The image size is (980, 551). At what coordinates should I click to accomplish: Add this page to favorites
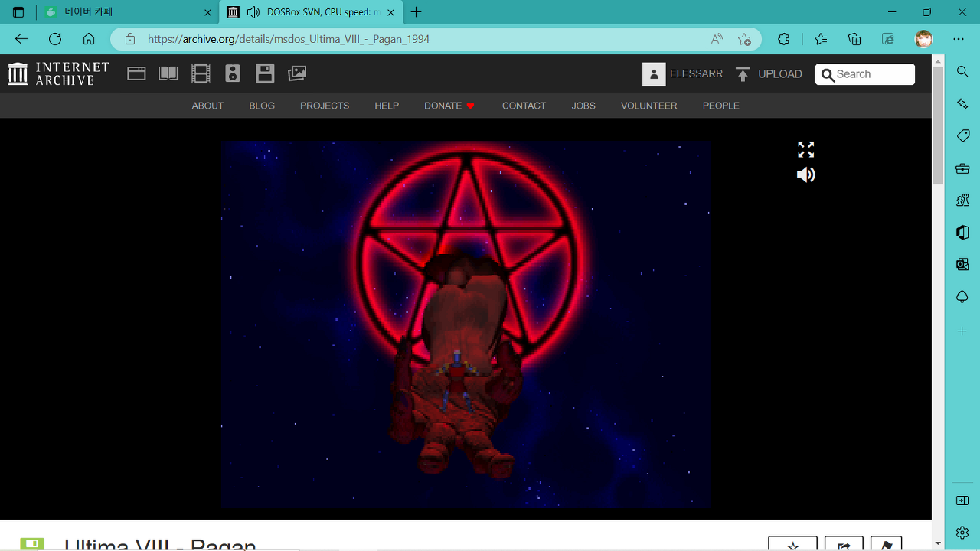744,39
